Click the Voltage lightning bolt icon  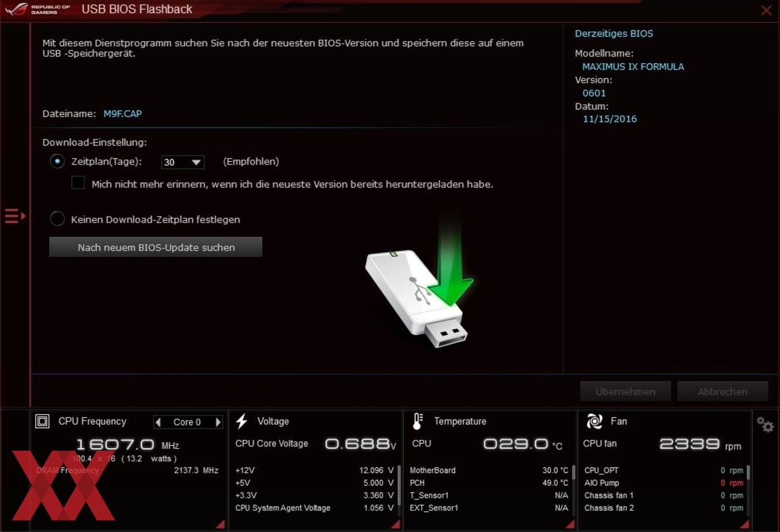241,421
